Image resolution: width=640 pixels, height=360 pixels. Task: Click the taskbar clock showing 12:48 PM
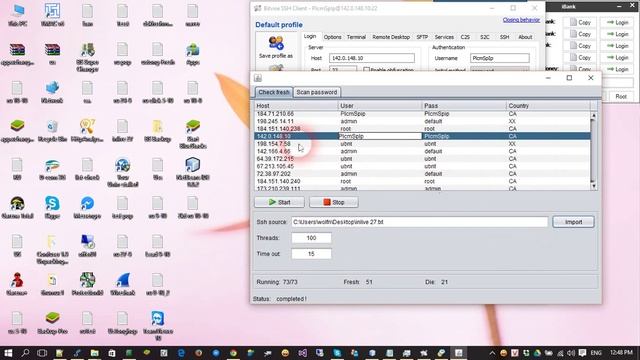622,352
